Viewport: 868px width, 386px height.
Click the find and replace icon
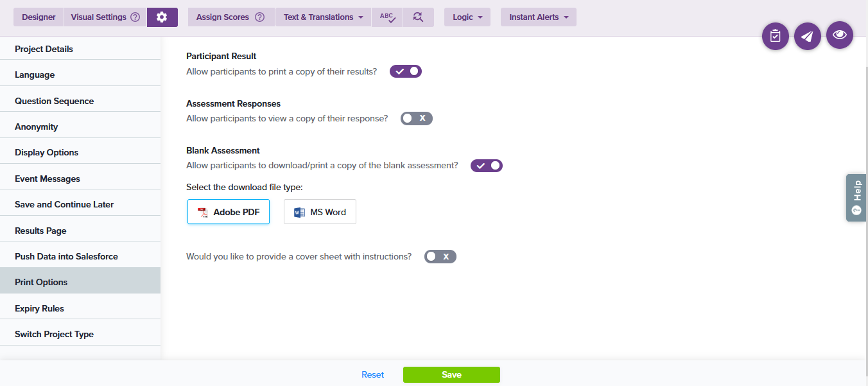(x=418, y=17)
